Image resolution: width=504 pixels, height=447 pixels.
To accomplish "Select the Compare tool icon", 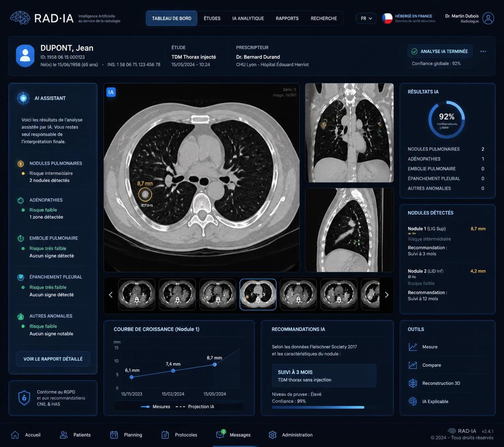I will coord(413,365).
